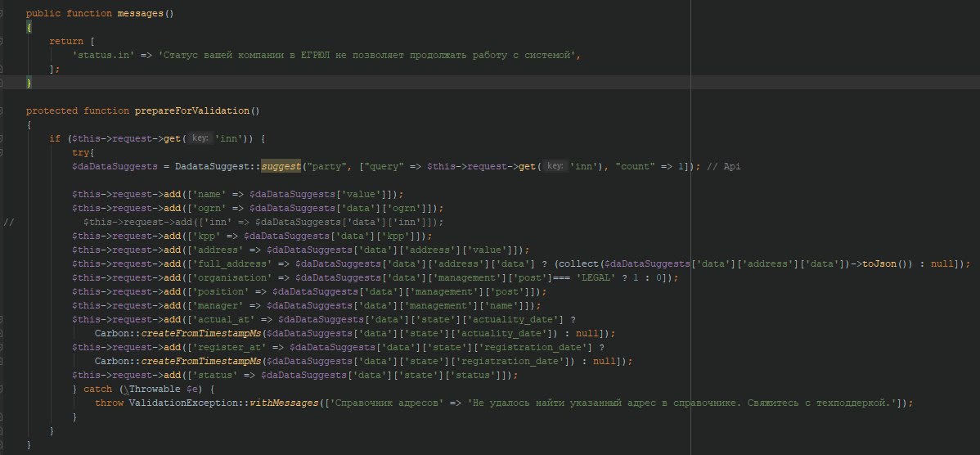Click the public keyword

point(43,13)
